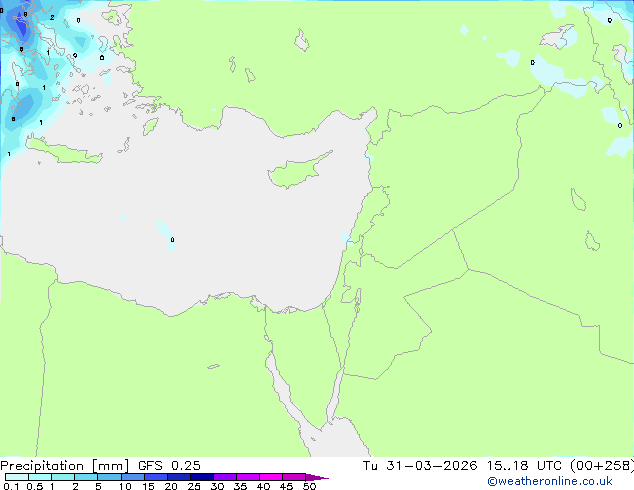Select the 0.1–0.5 mm legend swatch

tap(17, 477)
